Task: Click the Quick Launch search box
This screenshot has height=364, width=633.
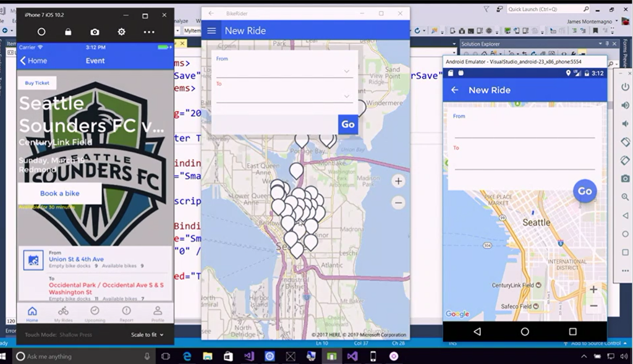Action: (549, 9)
